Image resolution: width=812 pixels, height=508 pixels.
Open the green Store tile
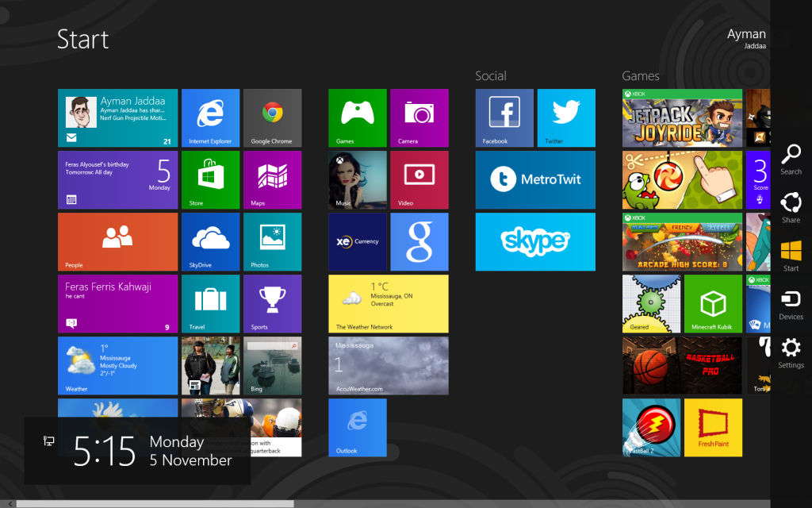point(210,180)
